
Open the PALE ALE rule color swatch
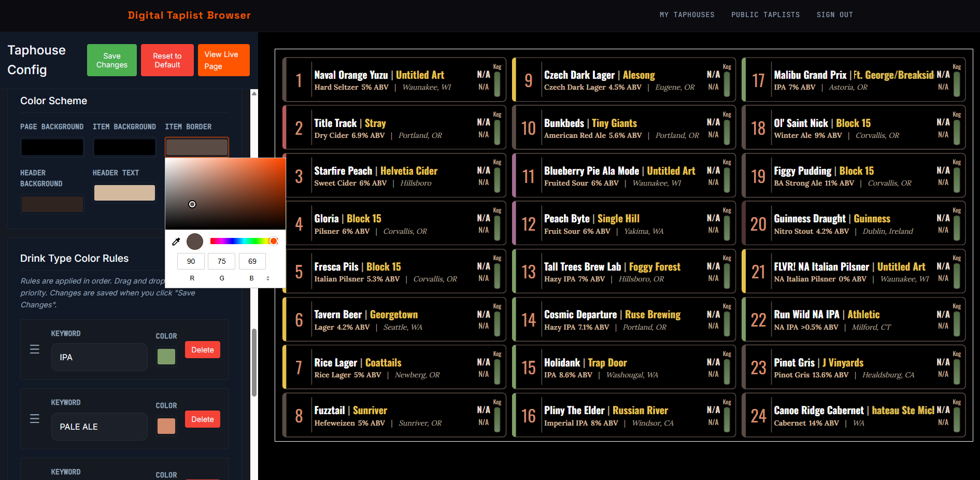tap(166, 426)
